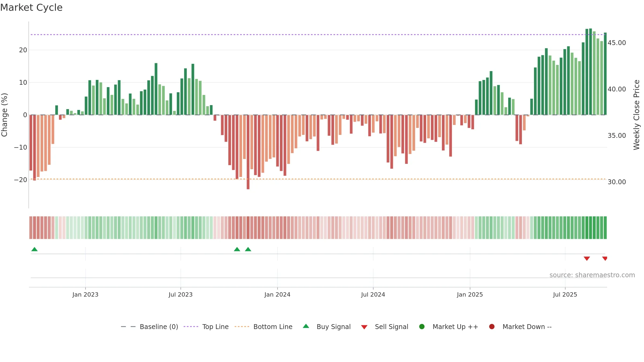
Task: Toggle the Top Line legend entry
Action: point(206,327)
